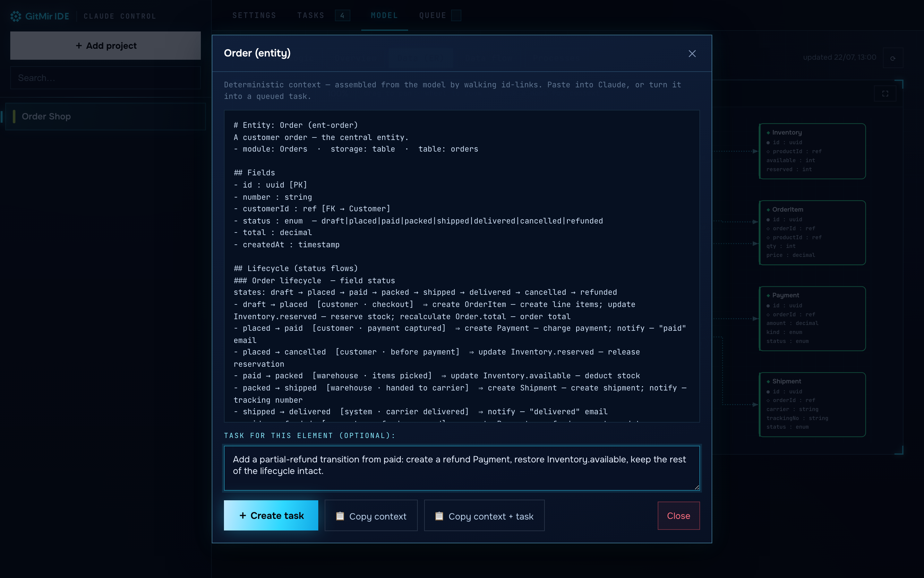Click the Copy context + task button
The image size is (924, 578).
point(484,516)
